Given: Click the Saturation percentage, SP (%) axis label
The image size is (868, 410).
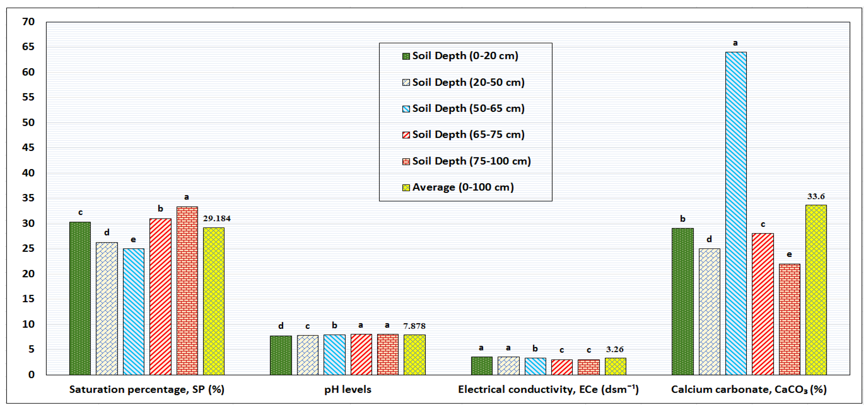Looking at the screenshot, I should click(147, 389).
